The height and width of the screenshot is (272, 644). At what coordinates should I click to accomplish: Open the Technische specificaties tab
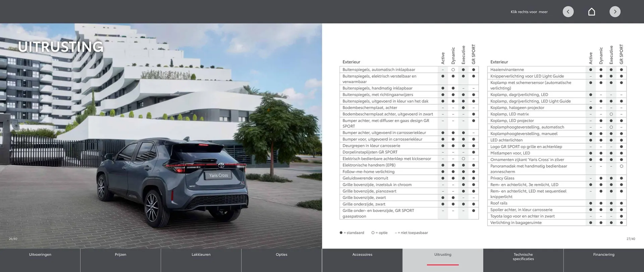(x=523, y=260)
